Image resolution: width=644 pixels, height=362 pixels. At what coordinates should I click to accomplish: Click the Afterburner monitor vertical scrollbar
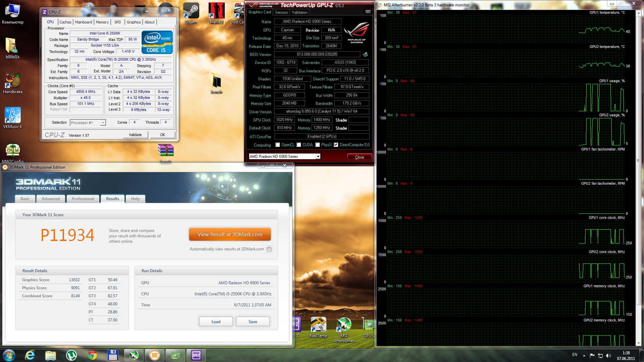[638, 161]
